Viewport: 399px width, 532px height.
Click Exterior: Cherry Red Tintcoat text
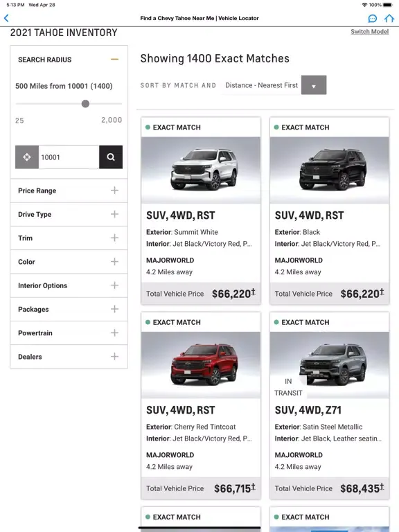191,427
